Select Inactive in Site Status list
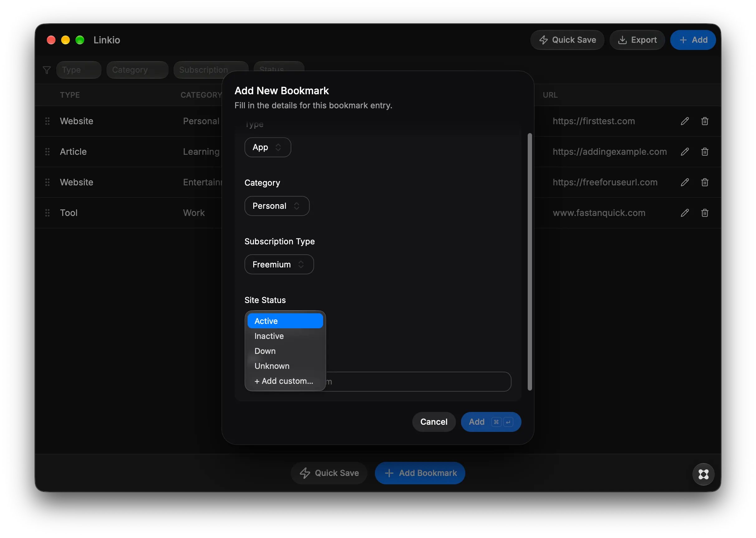Screen dimensions: 756x538 pos(285,336)
